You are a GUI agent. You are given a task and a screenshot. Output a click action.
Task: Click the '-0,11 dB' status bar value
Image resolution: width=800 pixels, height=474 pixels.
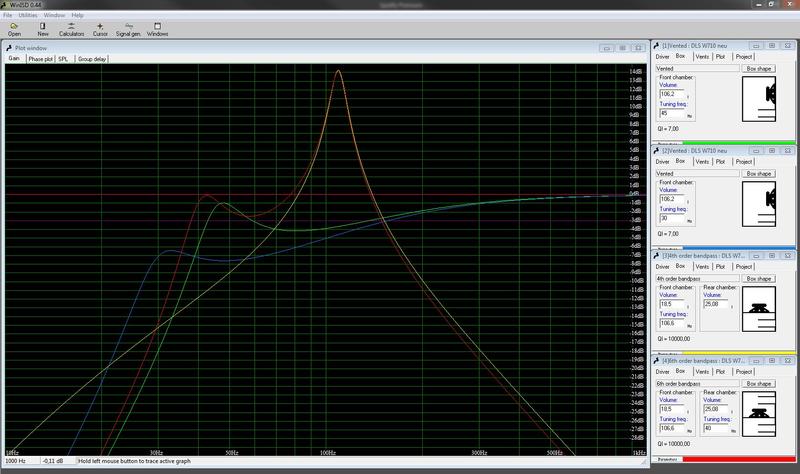53,461
